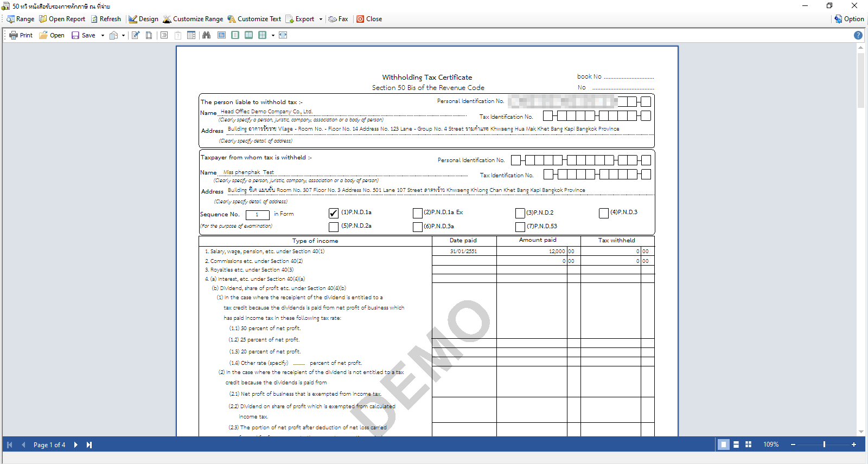
Task: Open the help question mark icon
Action: 858,35
